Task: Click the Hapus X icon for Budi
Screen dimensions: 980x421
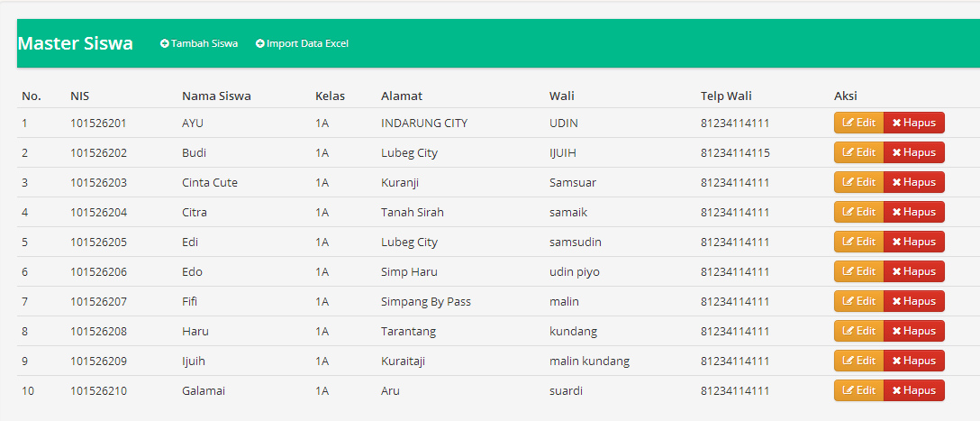Action: [896, 153]
